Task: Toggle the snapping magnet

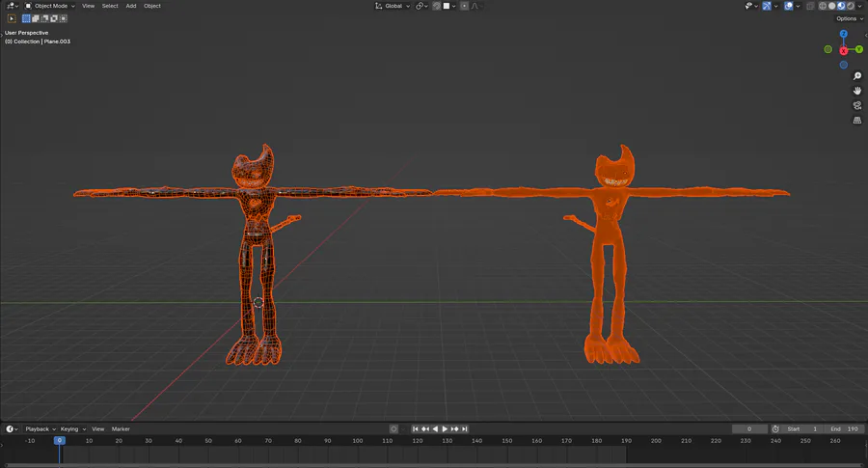Action: tap(437, 6)
